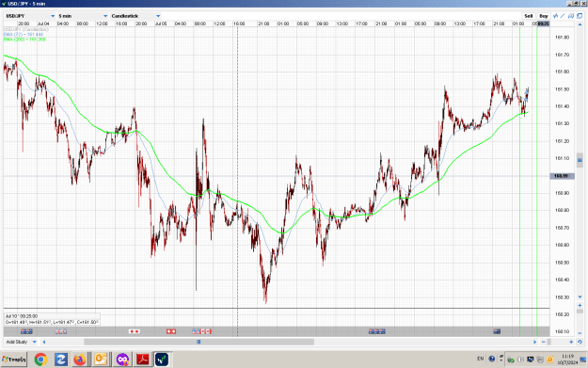Zoom out time axis with minus icon
This screenshot has width=588, height=368.
click(544, 342)
